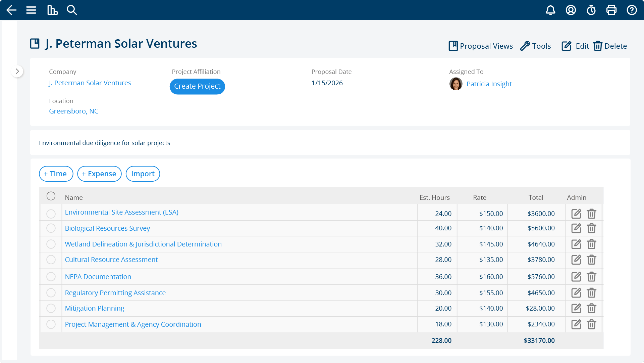
Task: Delete this proposal
Action: coord(610,46)
